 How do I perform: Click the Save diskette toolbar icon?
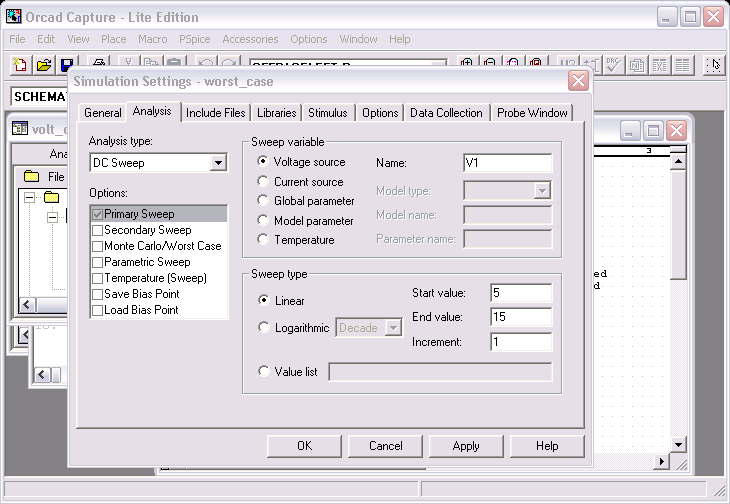click(67, 65)
